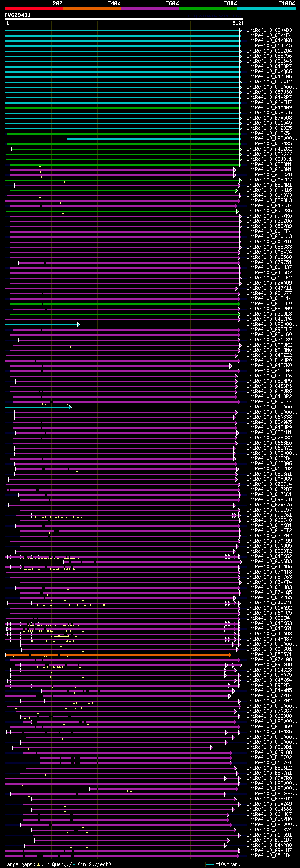Select label UniRef100_A0KM16
The image size is (300, 868).
[269, 190]
